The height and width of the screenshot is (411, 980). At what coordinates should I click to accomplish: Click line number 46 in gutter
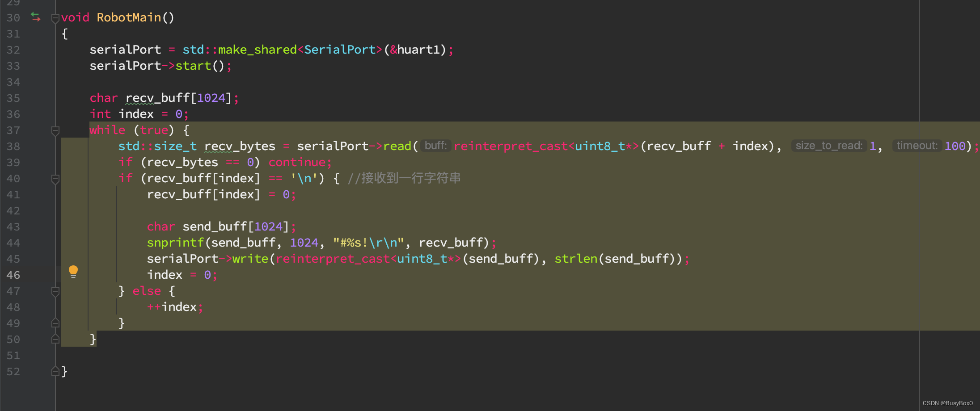click(x=13, y=275)
